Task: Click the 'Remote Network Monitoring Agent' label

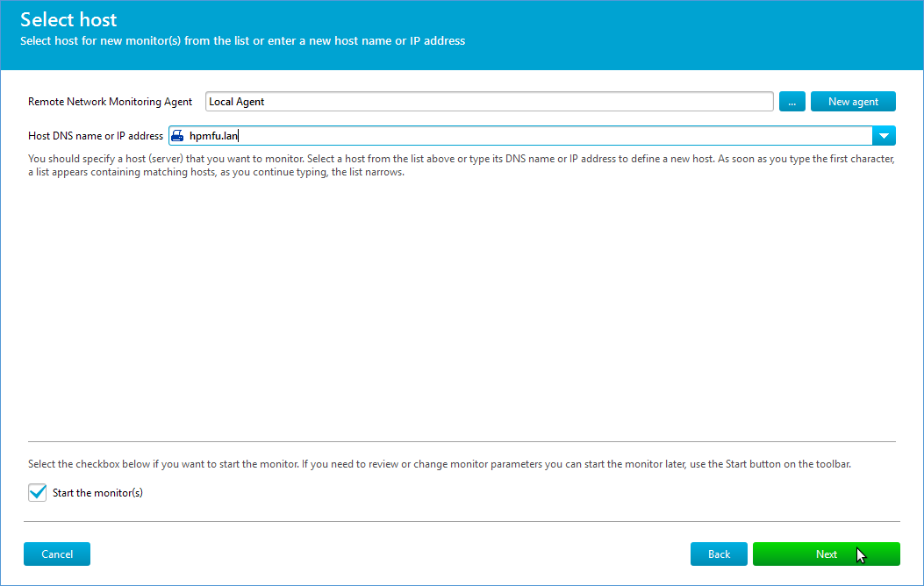Action: point(111,102)
